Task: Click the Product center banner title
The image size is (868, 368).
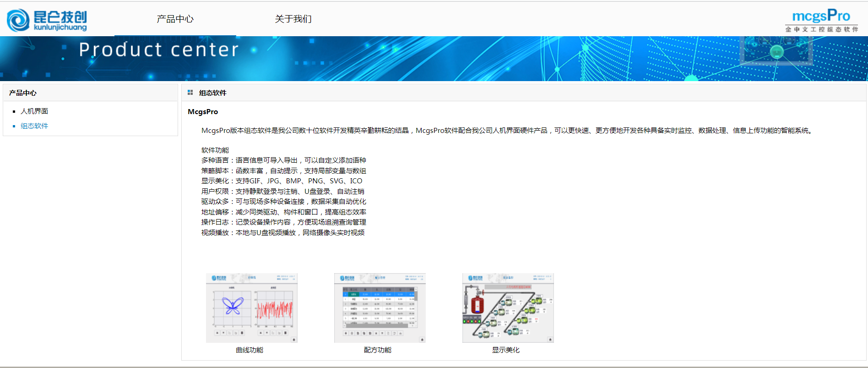Action: point(159,49)
